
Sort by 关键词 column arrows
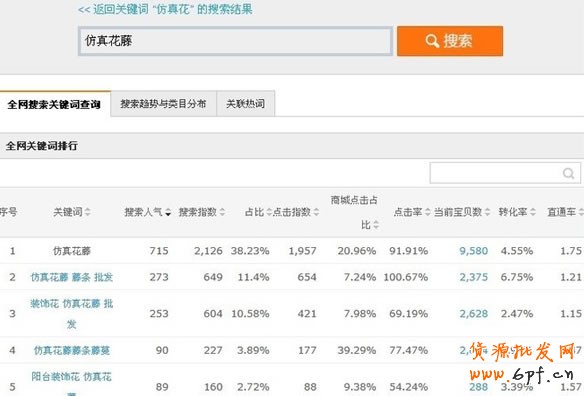[x=88, y=212]
